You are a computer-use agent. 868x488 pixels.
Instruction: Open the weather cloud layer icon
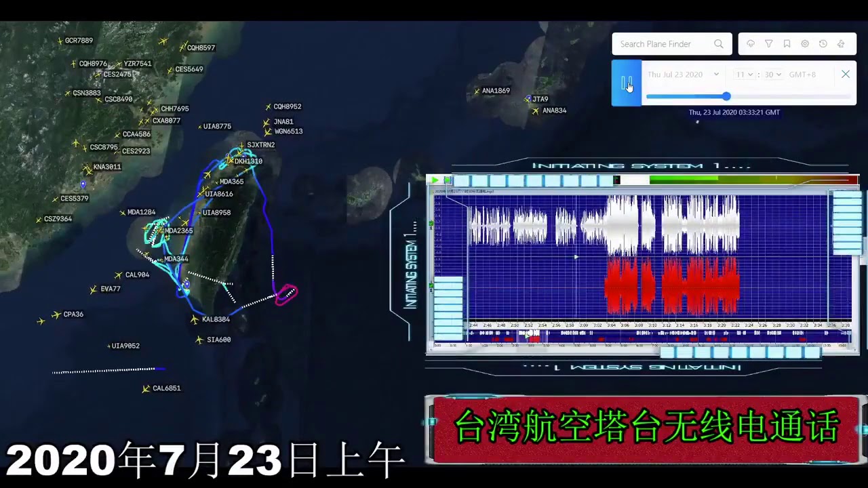(x=751, y=44)
